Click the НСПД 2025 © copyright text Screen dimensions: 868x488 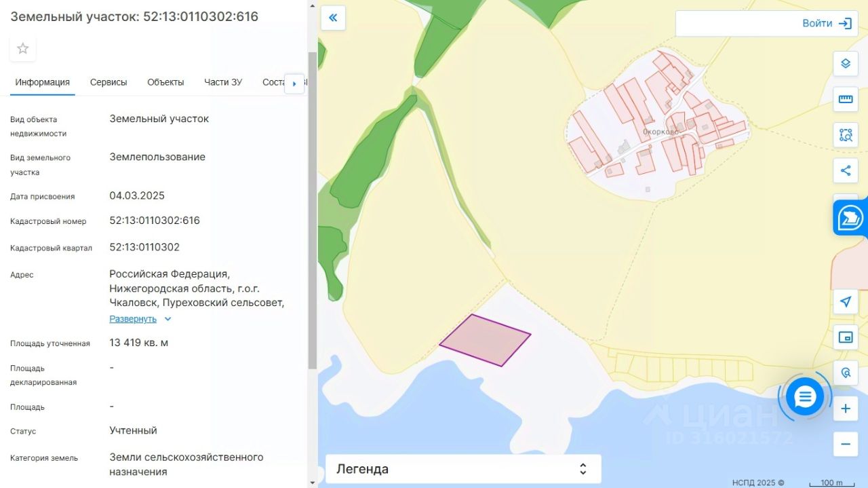[x=758, y=483]
